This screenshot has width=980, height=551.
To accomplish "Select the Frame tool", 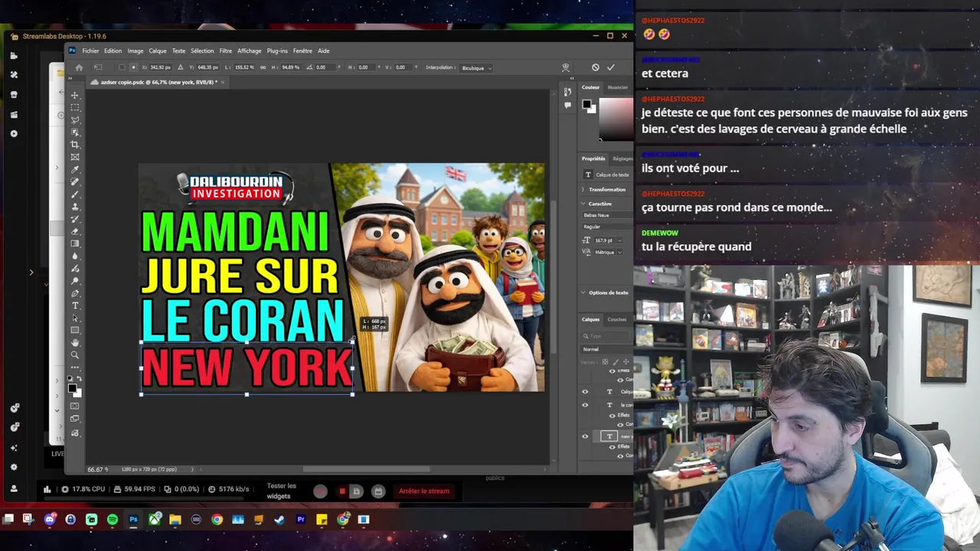I will (75, 157).
